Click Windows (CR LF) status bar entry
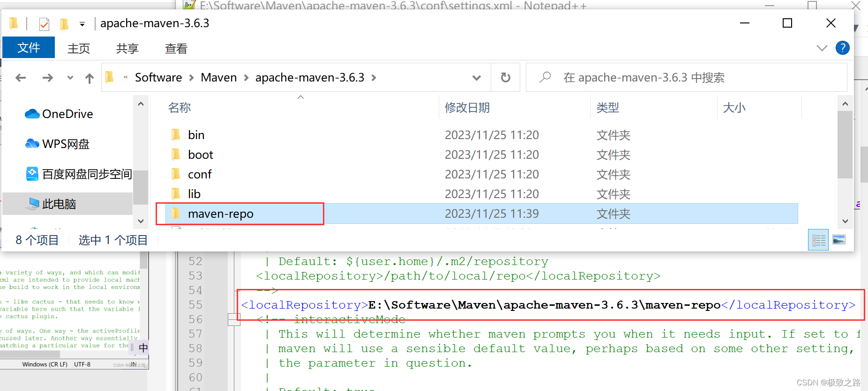The height and width of the screenshot is (391, 868). 45,364
